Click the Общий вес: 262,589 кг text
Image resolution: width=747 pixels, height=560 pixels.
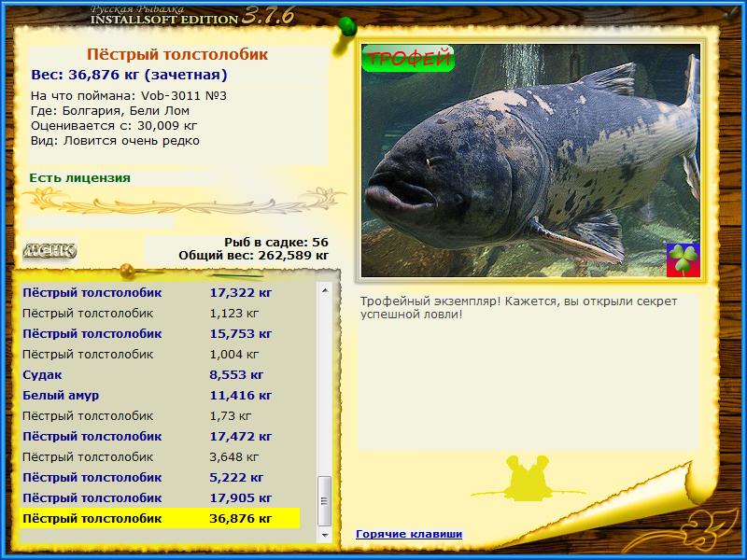pyautogui.click(x=253, y=255)
